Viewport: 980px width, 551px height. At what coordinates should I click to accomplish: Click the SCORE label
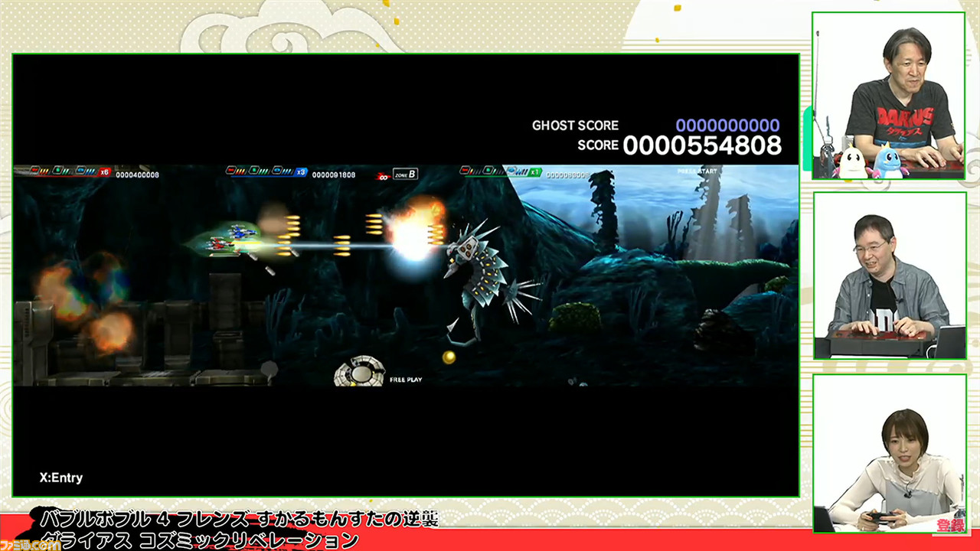(598, 145)
